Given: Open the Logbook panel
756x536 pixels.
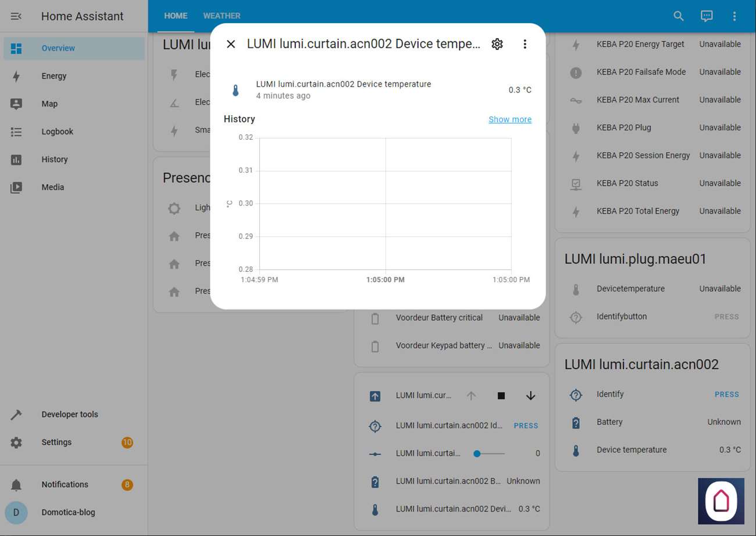Looking at the screenshot, I should [74, 132].
